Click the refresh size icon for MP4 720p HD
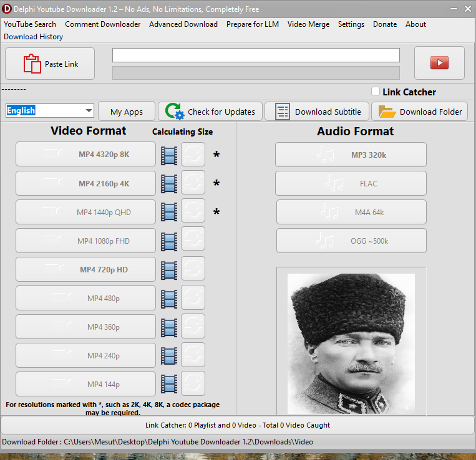 pyautogui.click(x=193, y=269)
